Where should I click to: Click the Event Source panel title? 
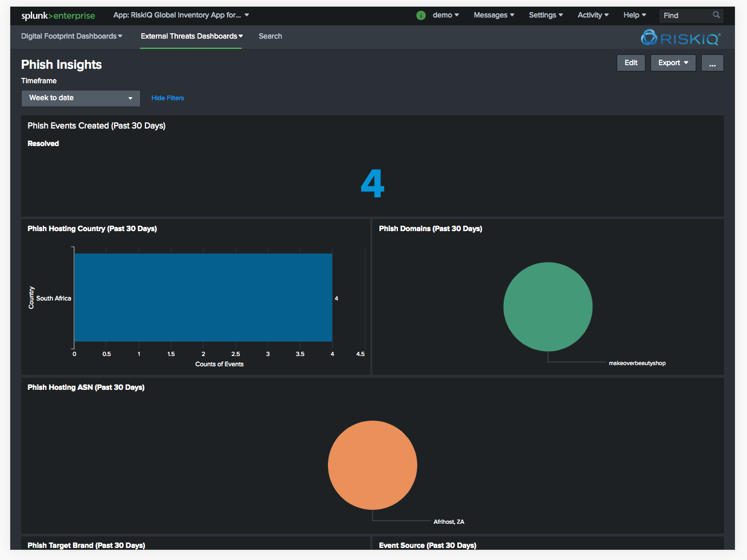[428, 546]
